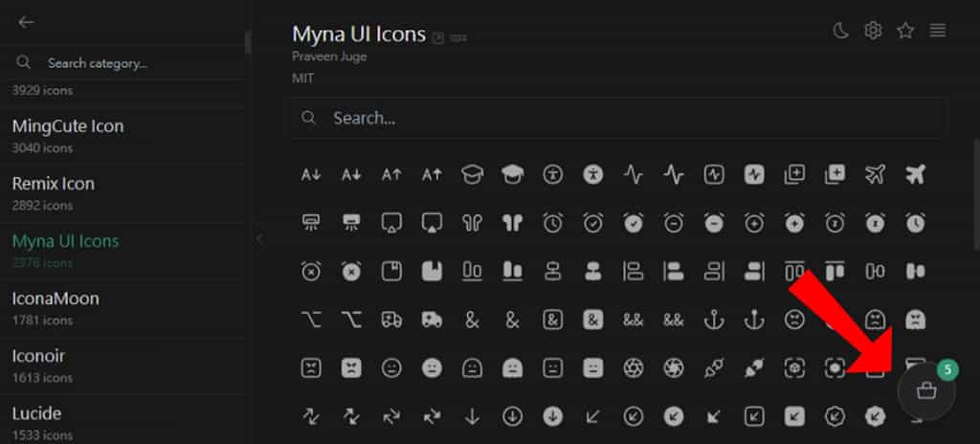Select the outline airplane icon

[x=875, y=174]
